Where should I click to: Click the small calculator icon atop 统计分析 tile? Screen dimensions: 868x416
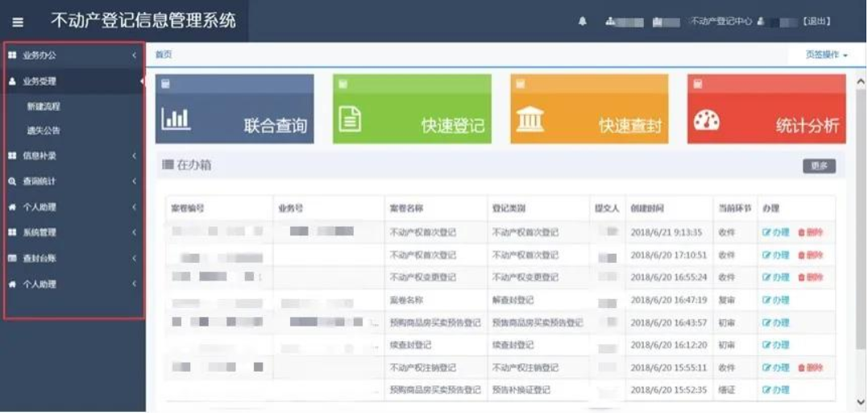(x=697, y=84)
